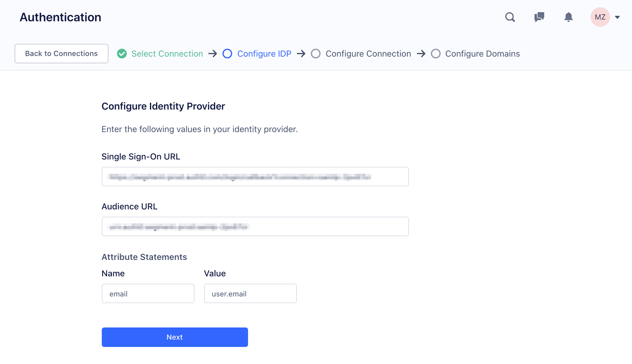Image resolution: width=632 pixels, height=364 pixels.
Task: Select the Configure IDP step circle
Action: coord(227,54)
